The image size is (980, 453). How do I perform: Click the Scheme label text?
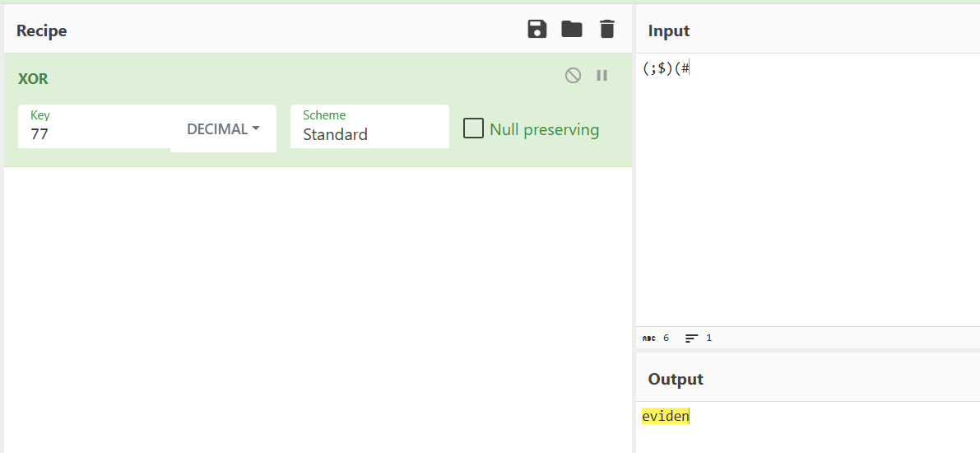click(x=324, y=115)
